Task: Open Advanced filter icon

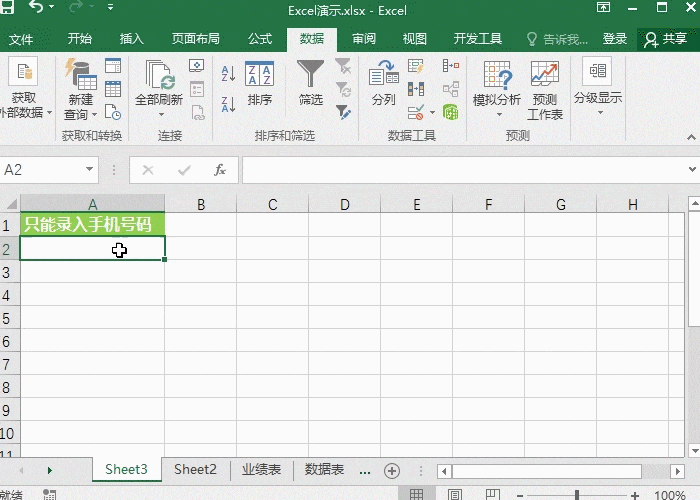Action: tap(343, 112)
